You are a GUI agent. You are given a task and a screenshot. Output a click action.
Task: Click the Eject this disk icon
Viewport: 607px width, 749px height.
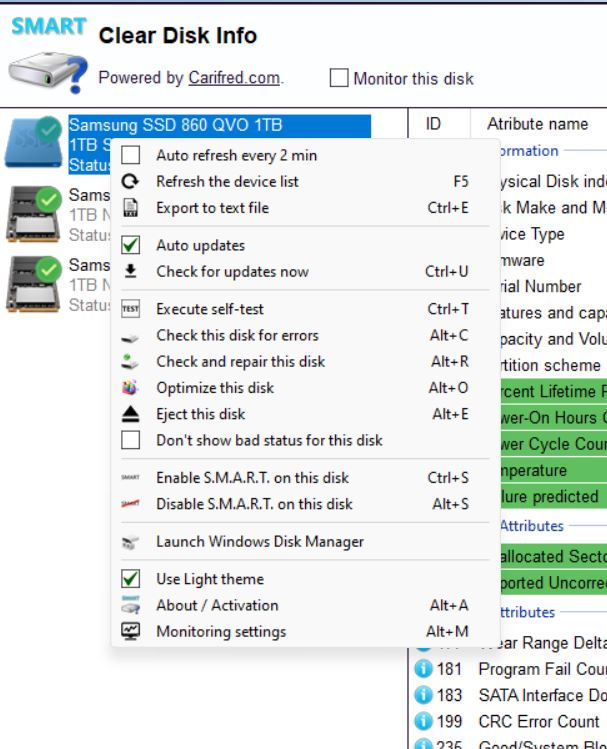130,414
